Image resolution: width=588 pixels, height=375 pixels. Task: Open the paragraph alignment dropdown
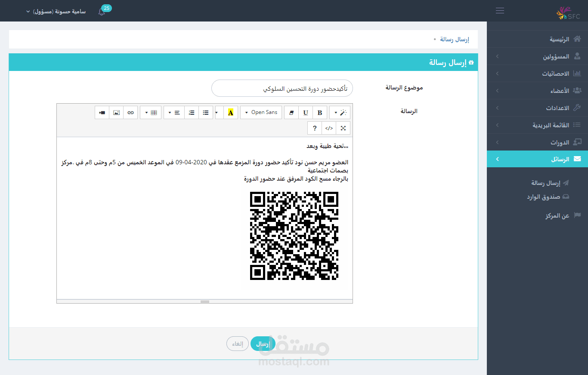coord(174,112)
